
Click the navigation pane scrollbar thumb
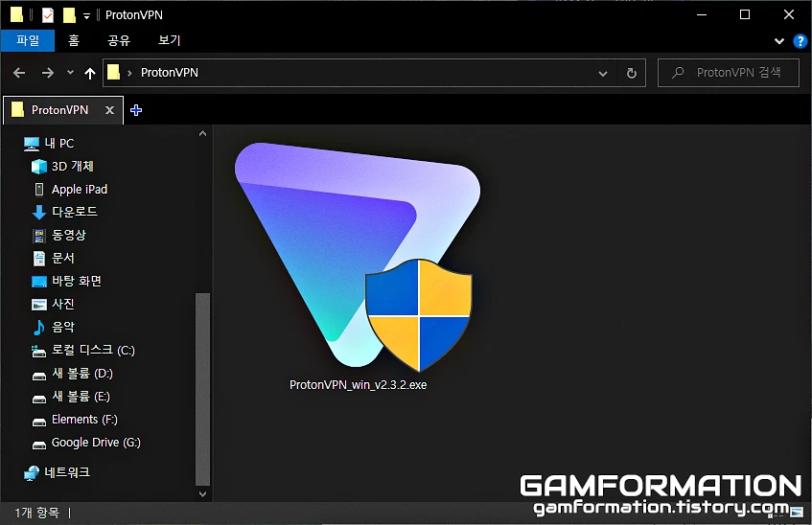click(202, 389)
